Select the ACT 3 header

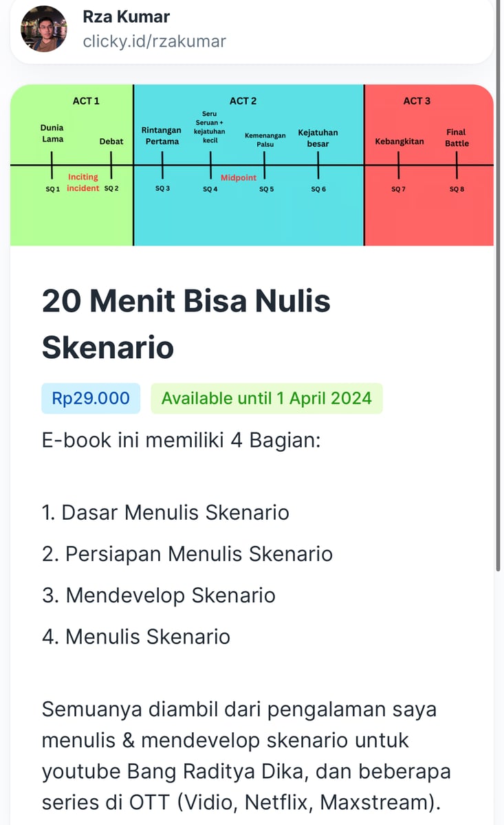point(417,100)
